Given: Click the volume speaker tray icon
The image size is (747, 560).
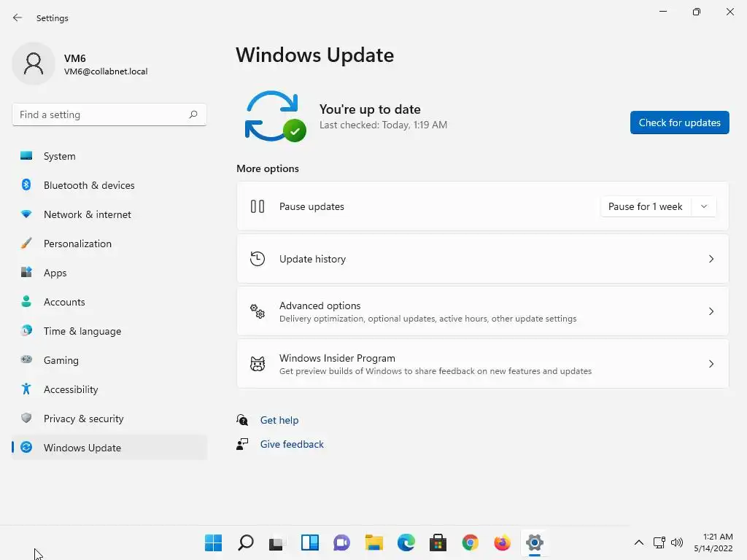Looking at the screenshot, I should (x=676, y=542).
